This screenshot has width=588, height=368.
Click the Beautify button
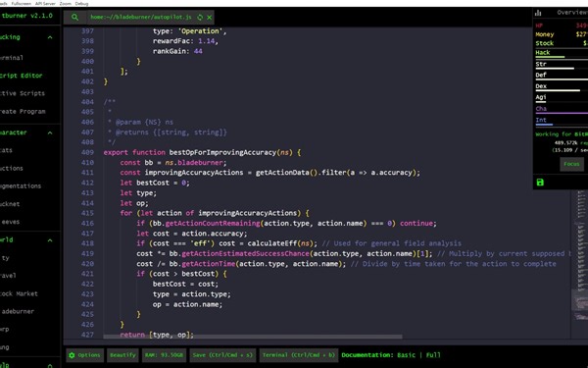coord(122,355)
